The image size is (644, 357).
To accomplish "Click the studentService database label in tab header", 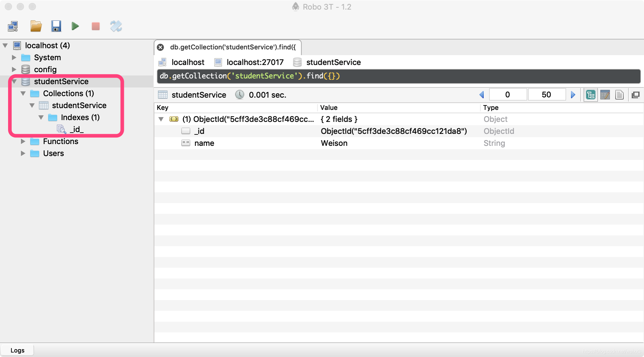I will [x=334, y=62].
